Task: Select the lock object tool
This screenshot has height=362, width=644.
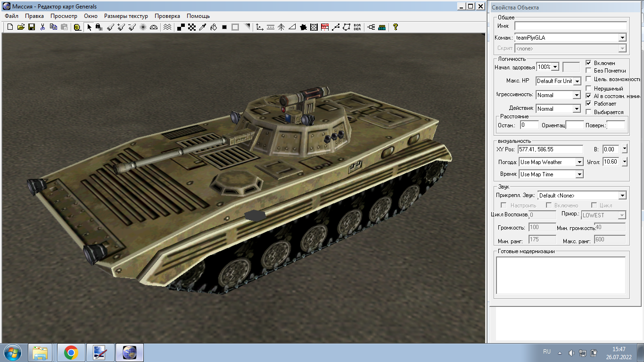Action: click(99, 27)
